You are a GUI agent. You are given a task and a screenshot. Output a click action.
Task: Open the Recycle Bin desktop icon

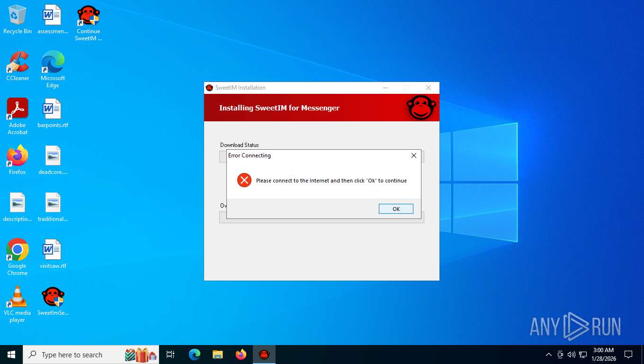pos(18,20)
